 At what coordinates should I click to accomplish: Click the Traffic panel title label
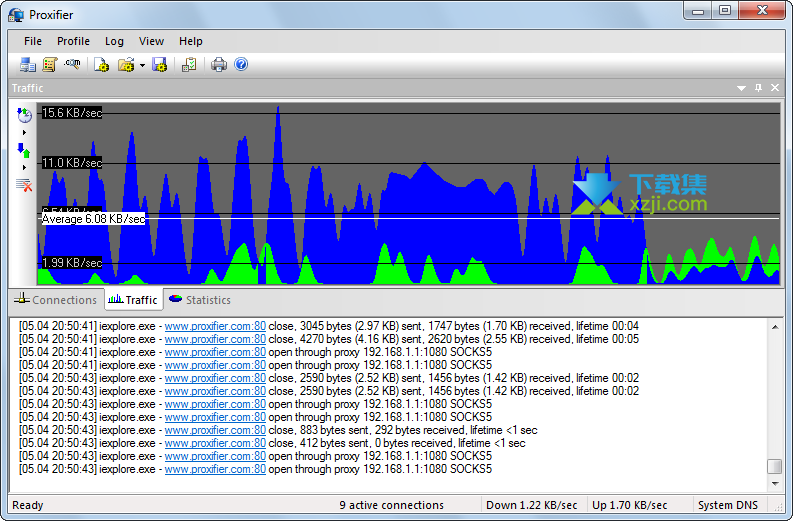coord(27,88)
